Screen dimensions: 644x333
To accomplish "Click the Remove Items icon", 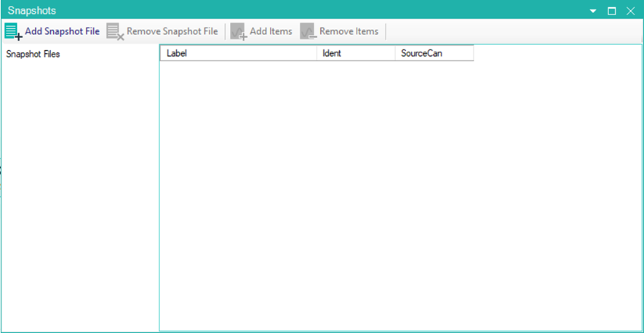I will [x=309, y=31].
